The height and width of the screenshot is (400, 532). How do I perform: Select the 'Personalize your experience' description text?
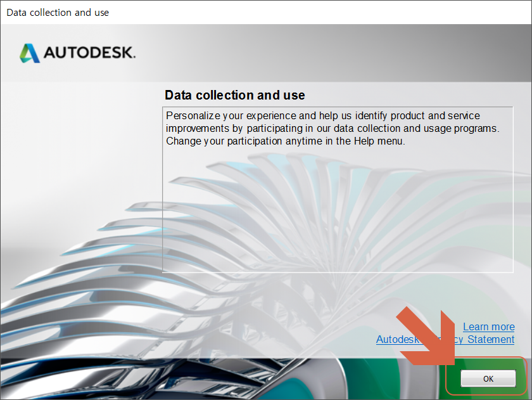tap(332, 128)
